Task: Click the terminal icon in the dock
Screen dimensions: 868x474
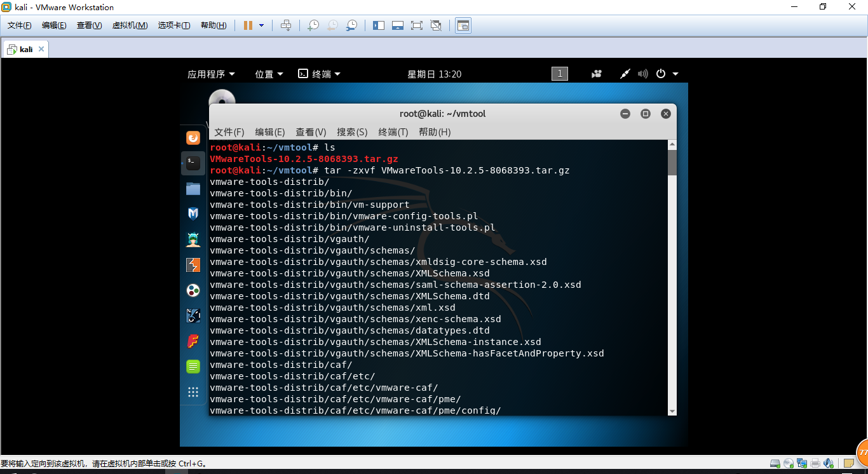Action: tap(193, 163)
